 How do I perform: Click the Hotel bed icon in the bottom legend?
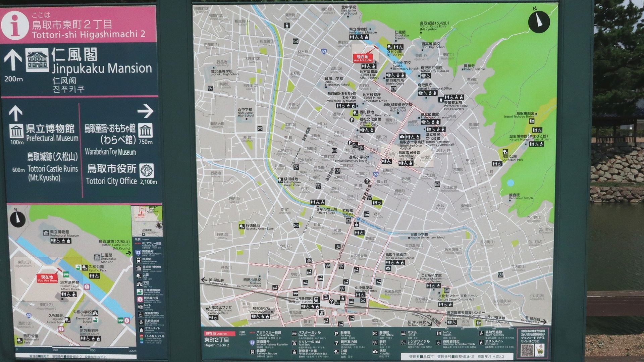403,333
